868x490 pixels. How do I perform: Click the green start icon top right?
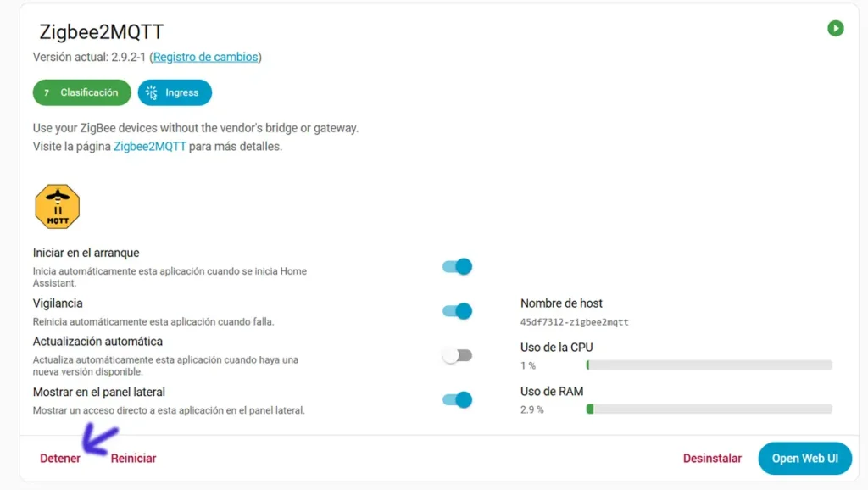836,28
